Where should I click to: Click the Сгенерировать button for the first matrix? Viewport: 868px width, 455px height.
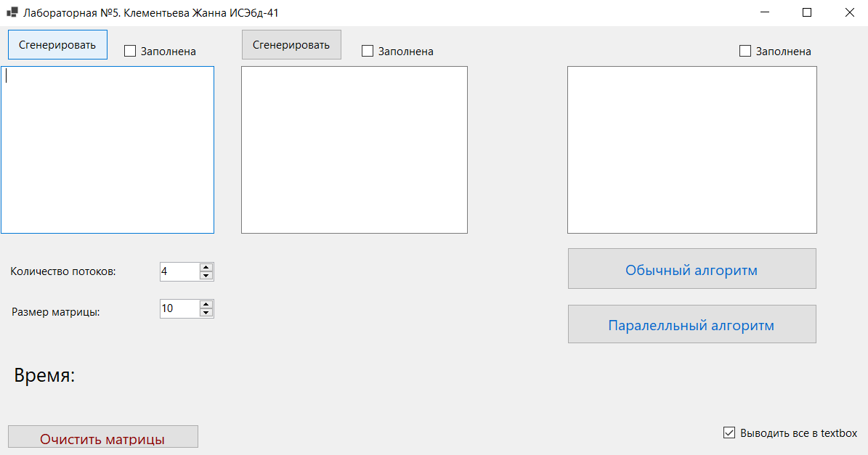pos(57,44)
